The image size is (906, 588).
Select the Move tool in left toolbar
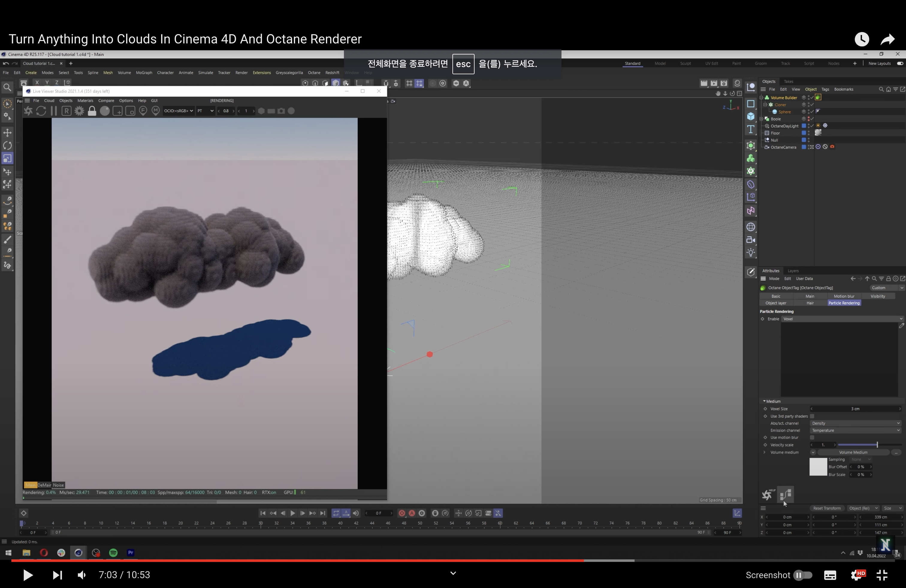(7, 132)
